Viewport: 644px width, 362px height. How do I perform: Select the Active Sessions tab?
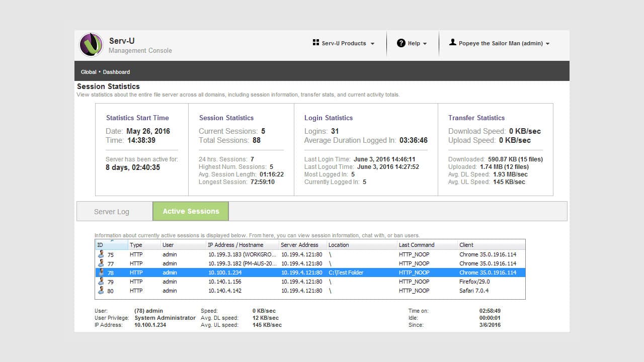191,211
